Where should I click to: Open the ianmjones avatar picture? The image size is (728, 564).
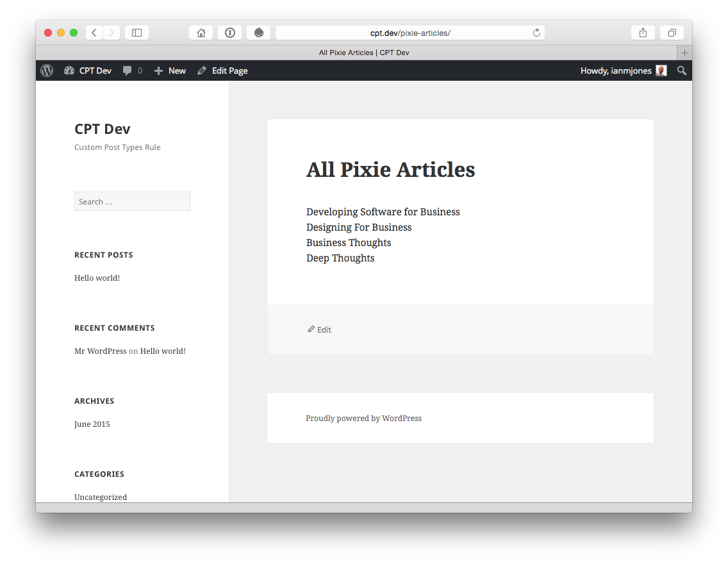coord(661,70)
